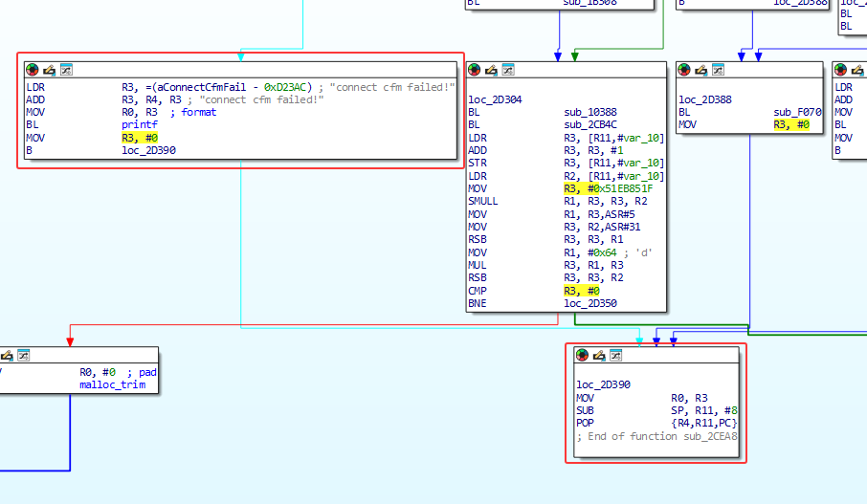Screen dimensions: 867x504
Task: Click edit pencil icon in connect cfm failed block
Action: point(49,69)
